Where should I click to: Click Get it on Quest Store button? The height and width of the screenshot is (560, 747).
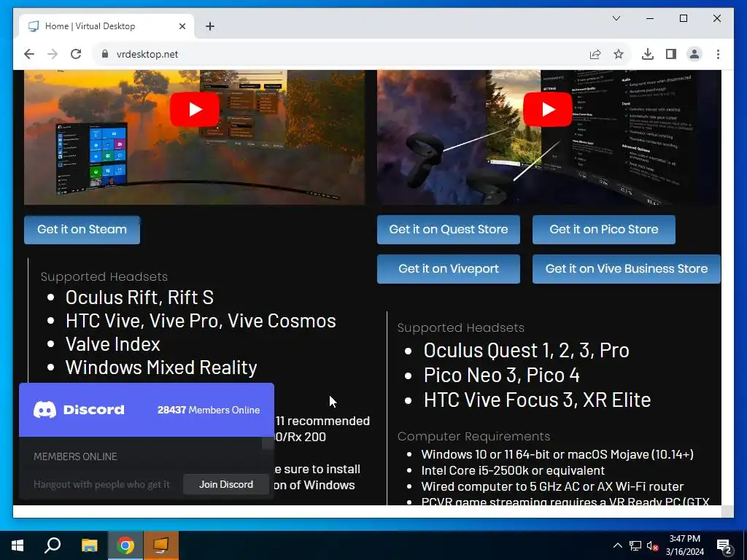(449, 230)
